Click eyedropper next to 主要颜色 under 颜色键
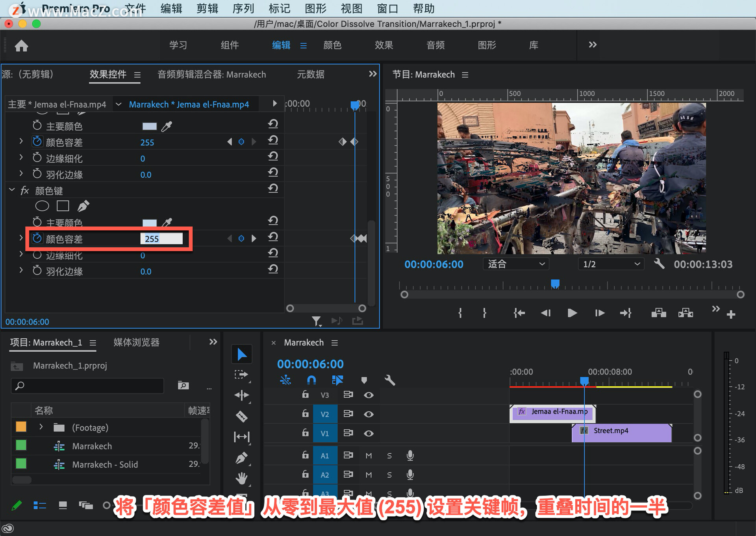 167,222
